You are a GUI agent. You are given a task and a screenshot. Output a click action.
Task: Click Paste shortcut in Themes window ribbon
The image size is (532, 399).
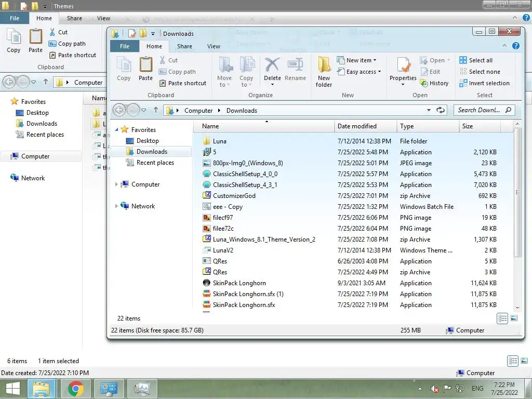pos(73,55)
